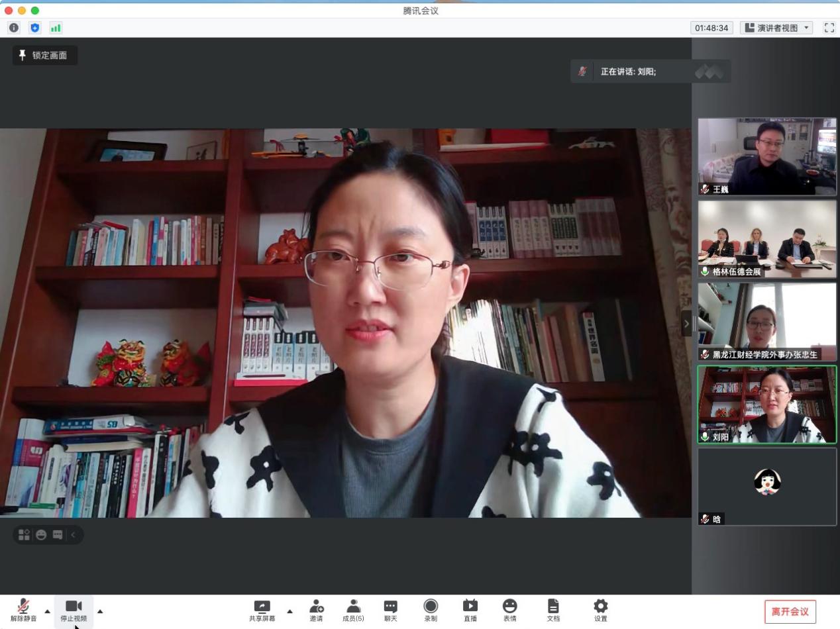Collapse the participant video sidebar
Viewport: 840px width, 629px height.
[686, 324]
